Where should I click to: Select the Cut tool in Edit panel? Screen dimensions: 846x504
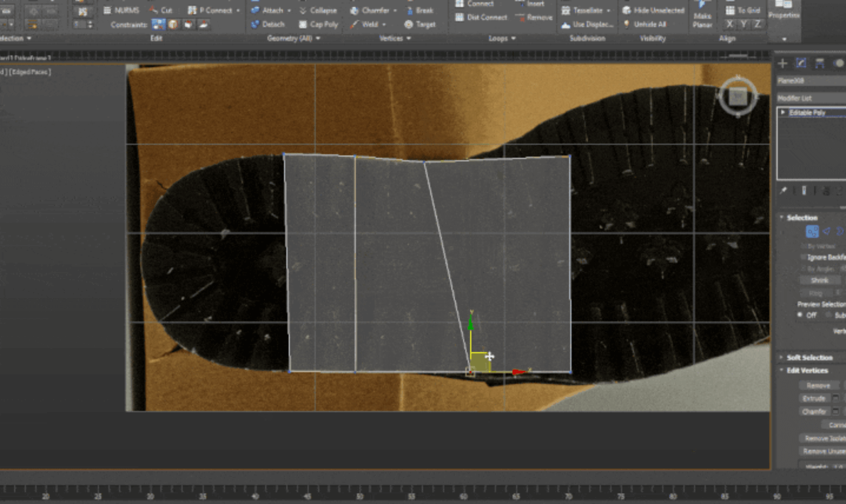(160, 10)
